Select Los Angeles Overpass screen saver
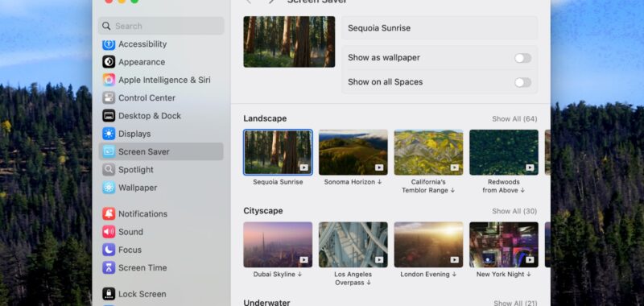This screenshot has height=306, width=644. click(x=353, y=245)
